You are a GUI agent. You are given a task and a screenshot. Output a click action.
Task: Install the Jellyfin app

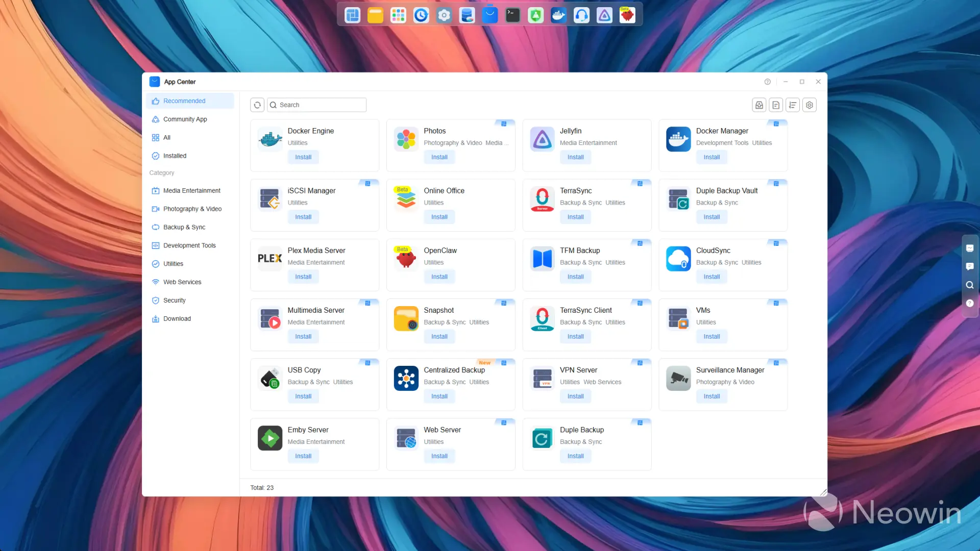click(575, 157)
